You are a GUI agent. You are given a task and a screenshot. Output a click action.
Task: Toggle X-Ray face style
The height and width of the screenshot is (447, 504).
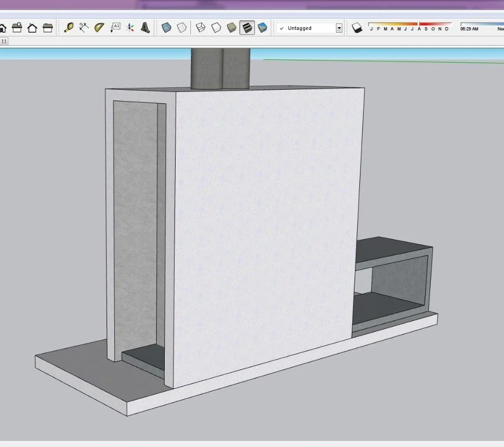pyautogui.click(x=166, y=28)
